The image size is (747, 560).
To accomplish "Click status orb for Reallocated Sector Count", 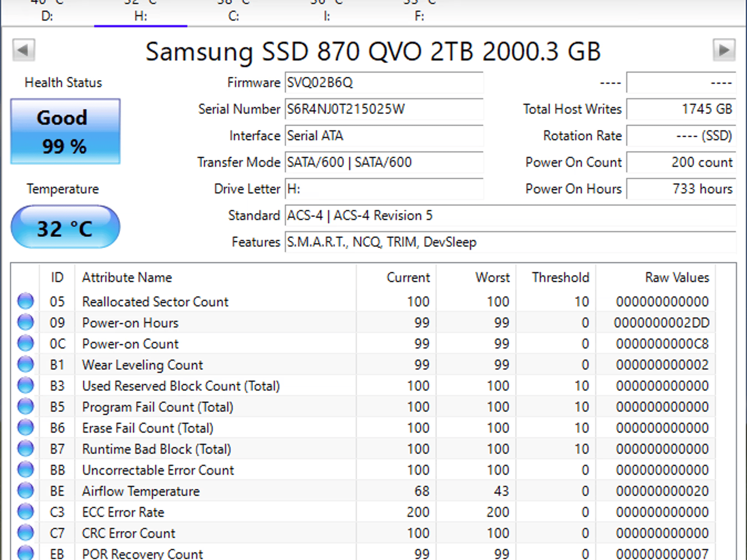I will point(26,301).
